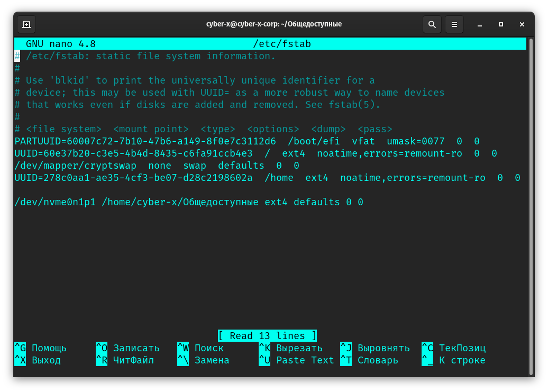The height and width of the screenshot is (392, 548).
Task: Click the umask=0077 option
Action: coord(416,141)
